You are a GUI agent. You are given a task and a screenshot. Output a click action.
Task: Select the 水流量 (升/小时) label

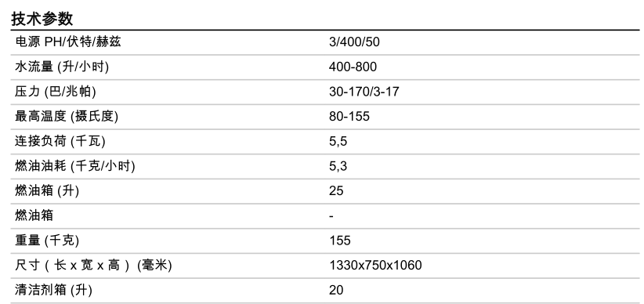tap(62, 67)
